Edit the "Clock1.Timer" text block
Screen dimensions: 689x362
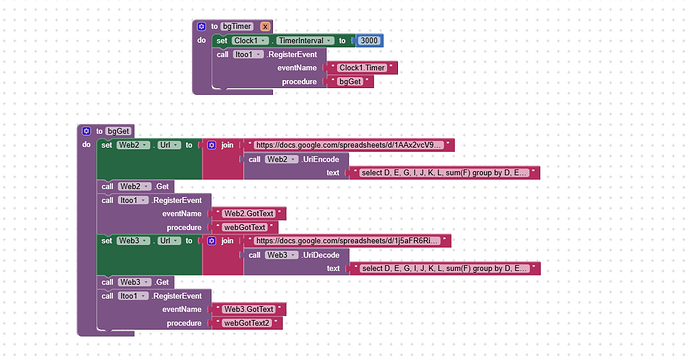[362, 68]
